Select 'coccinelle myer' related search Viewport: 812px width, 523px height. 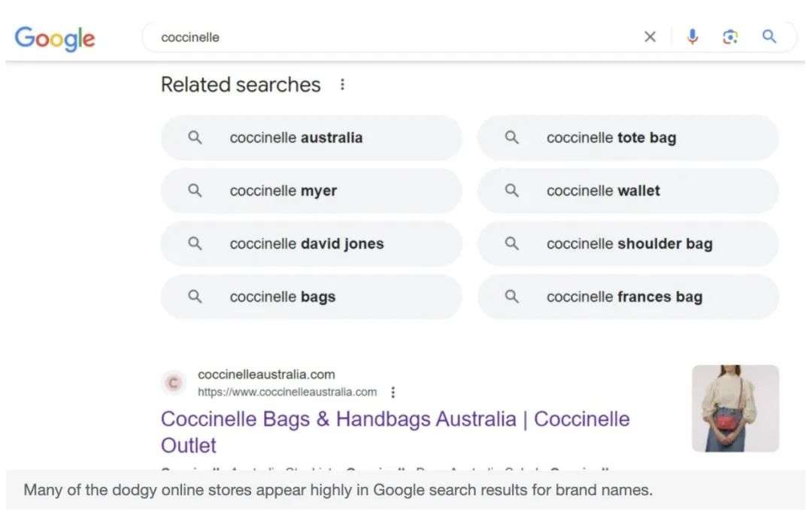coord(311,191)
